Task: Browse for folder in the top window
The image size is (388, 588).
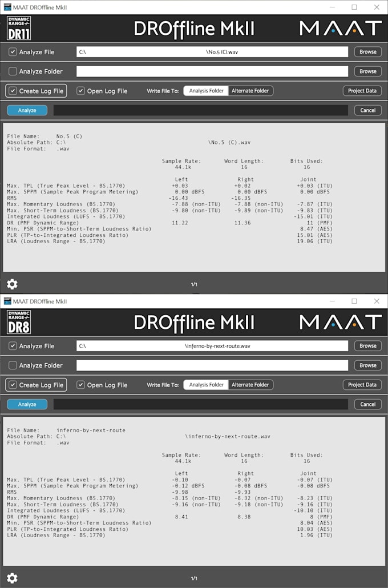Action: pos(368,71)
